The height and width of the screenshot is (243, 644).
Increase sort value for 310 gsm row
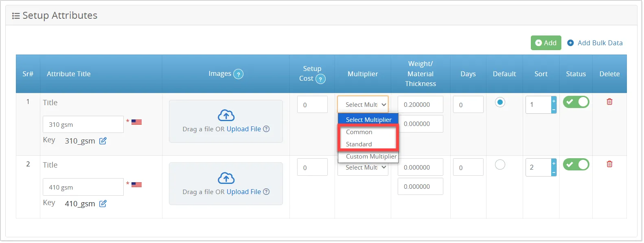(x=554, y=101)
